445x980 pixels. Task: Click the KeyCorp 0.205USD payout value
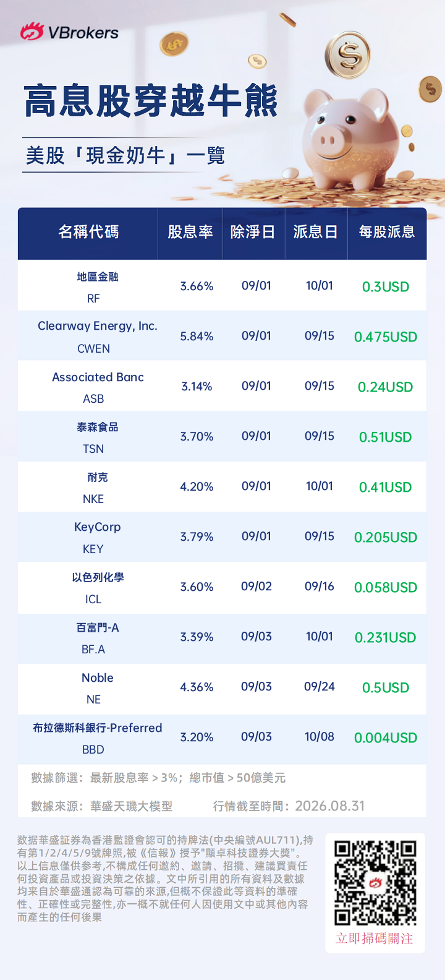386,537
